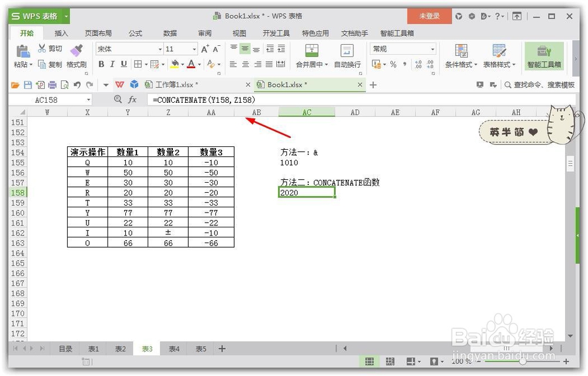Open the 智能工具箱 smart toolbox panel
Image resolution: width=588 pixels, height=376 pixels.
coord(544,56)
